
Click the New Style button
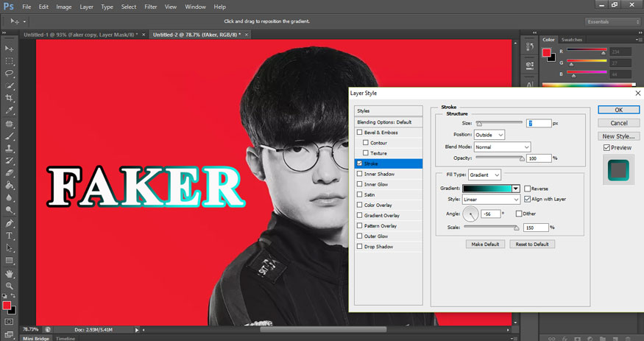click(618, 136)
